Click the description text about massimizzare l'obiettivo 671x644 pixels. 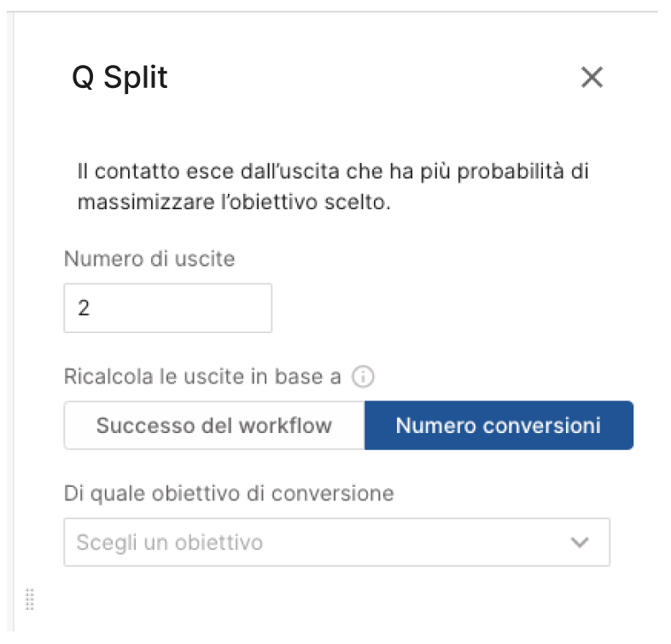point(333,186)
